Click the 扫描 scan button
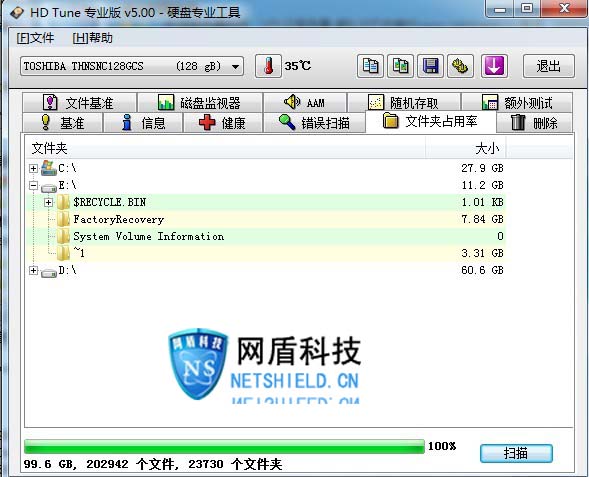Screen dimensions: 589x477 pos(516,453)
